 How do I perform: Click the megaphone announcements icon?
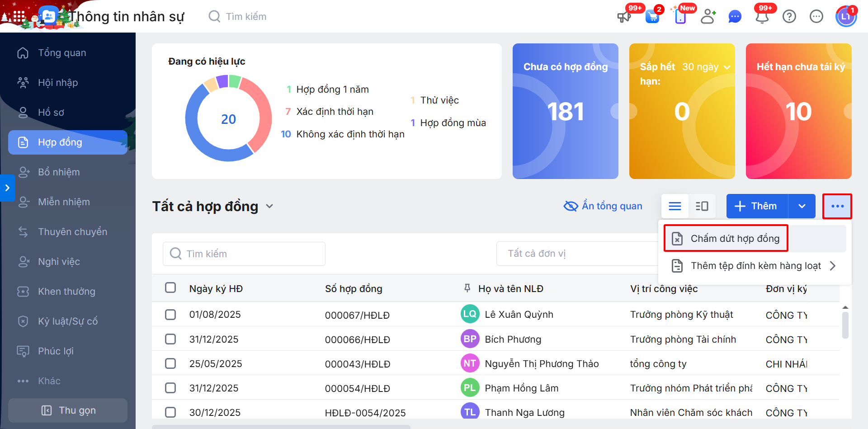click(x=624, y=17)
